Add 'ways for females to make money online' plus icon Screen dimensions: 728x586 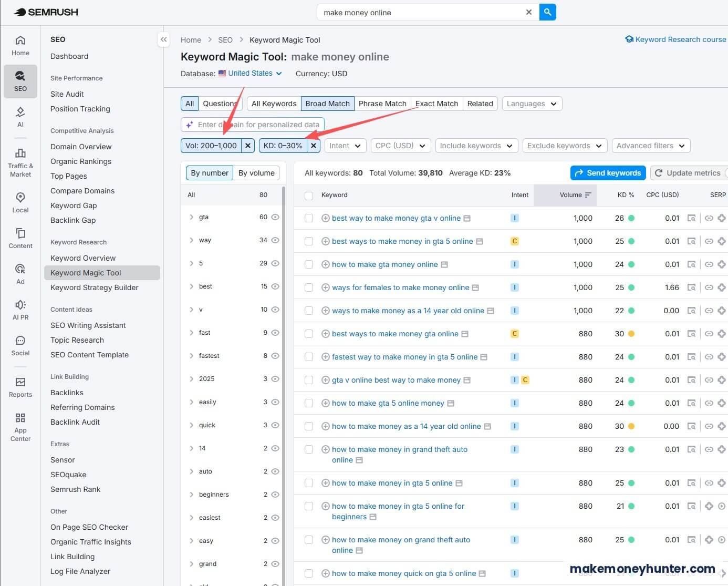pos(326,287)
